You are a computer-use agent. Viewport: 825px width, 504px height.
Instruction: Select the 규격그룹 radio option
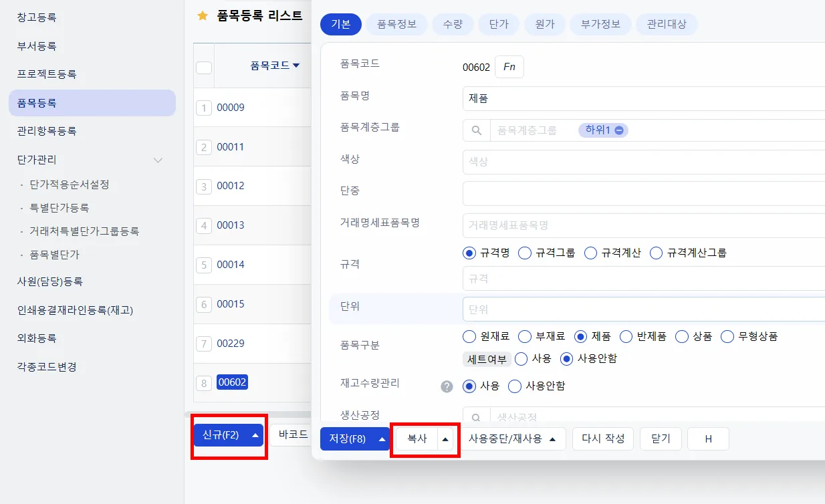coord(525,253)
